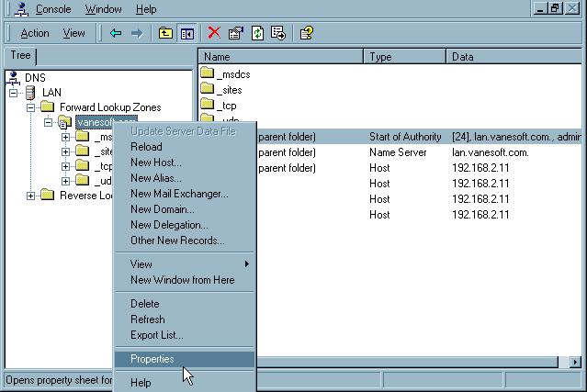The width and height of the screenshot is (587, 392).
Task: Choose New Mail Exchanger... menu item
Action: (185, 194)
